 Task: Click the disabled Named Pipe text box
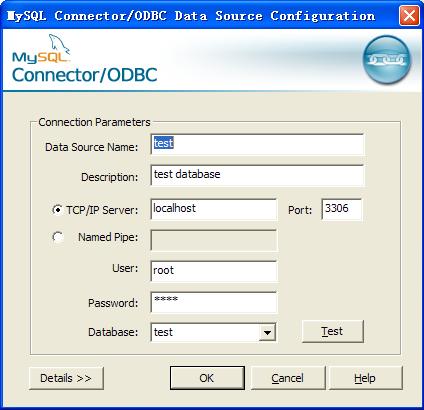click(x=213, y=240)
